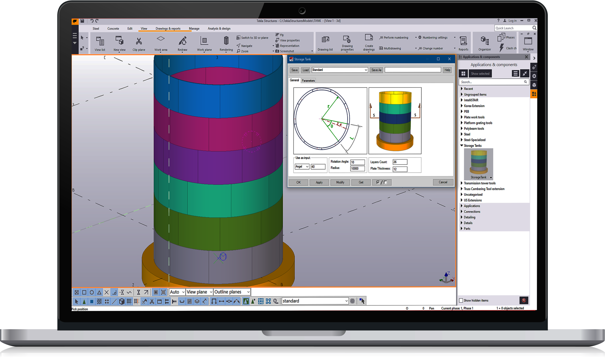Click the red stop icon in Applications panel
The image size is (605, 364).
coord(524,300)
